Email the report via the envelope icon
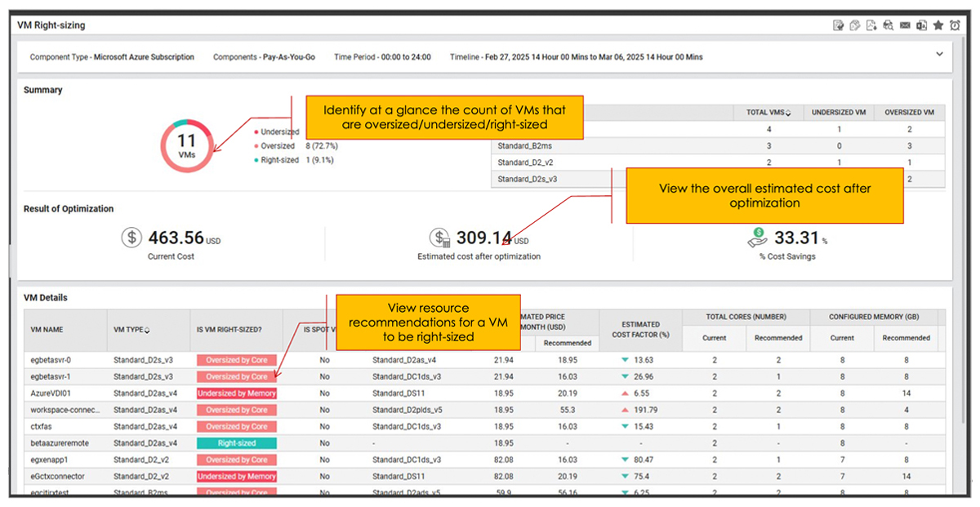 pos(906,25)
